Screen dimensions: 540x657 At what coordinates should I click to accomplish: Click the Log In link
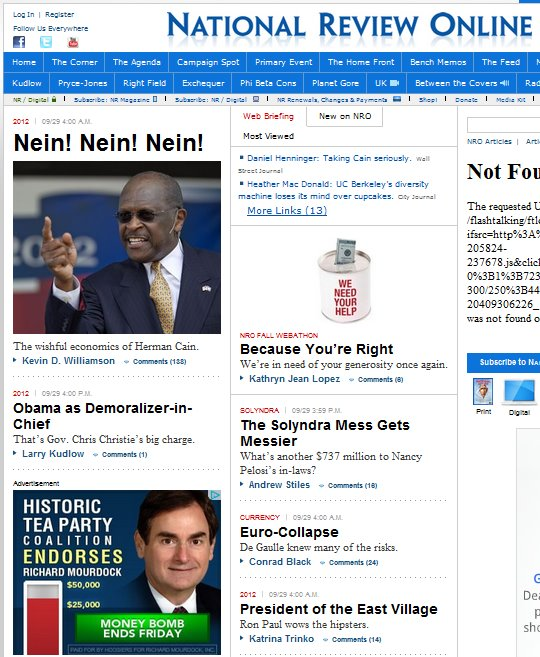[x=23, y=14]
